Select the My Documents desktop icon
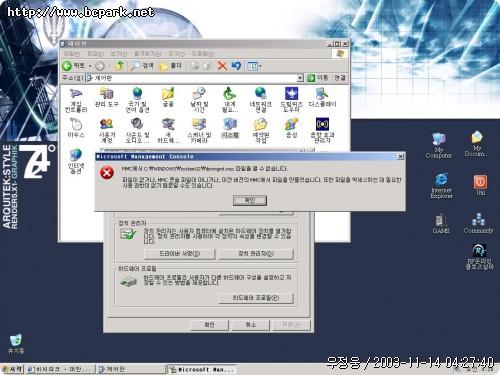500x375 pixels. tap(477, 144)
